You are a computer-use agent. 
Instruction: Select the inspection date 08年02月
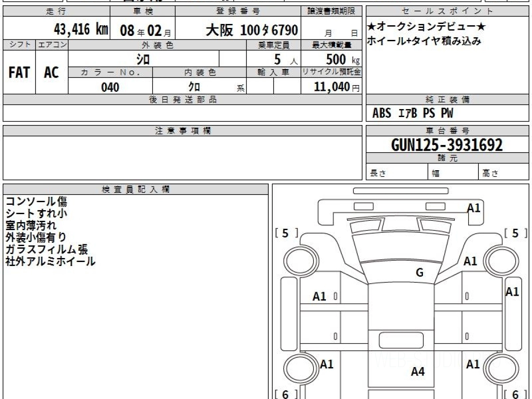(x=145, y=31)
